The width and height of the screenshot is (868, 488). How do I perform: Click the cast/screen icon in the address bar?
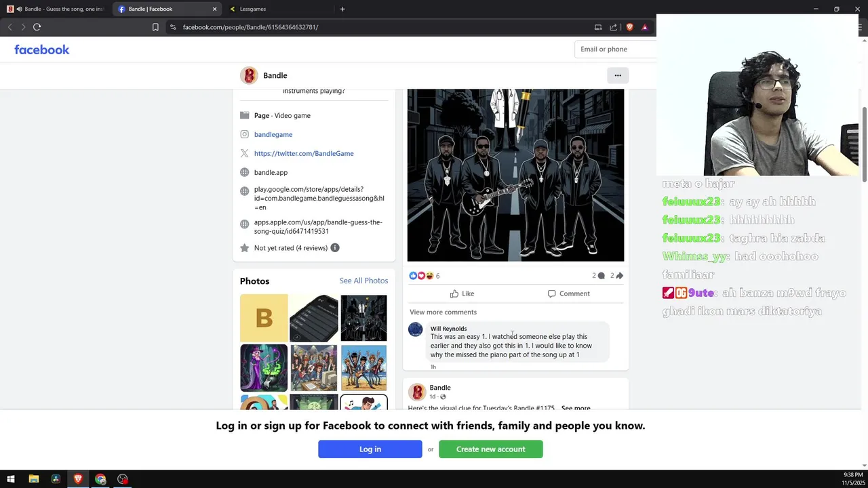coord(598,27)
